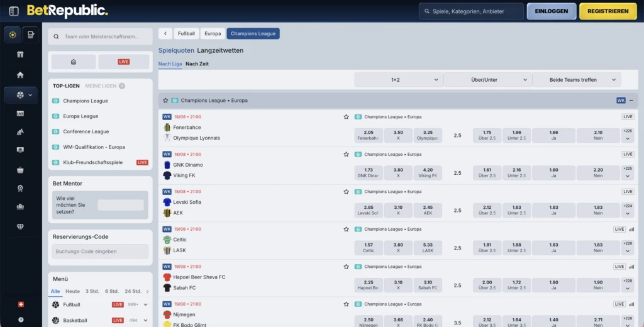Open the award ribbon icon in sidebar
The height and width of the screenshot is (327, 644).
[20, 188]
